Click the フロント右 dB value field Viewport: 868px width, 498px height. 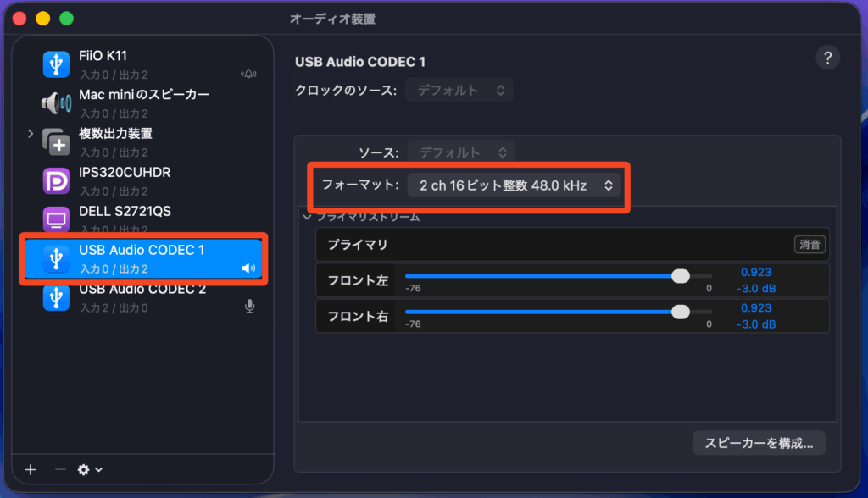[x=755, y=324]
